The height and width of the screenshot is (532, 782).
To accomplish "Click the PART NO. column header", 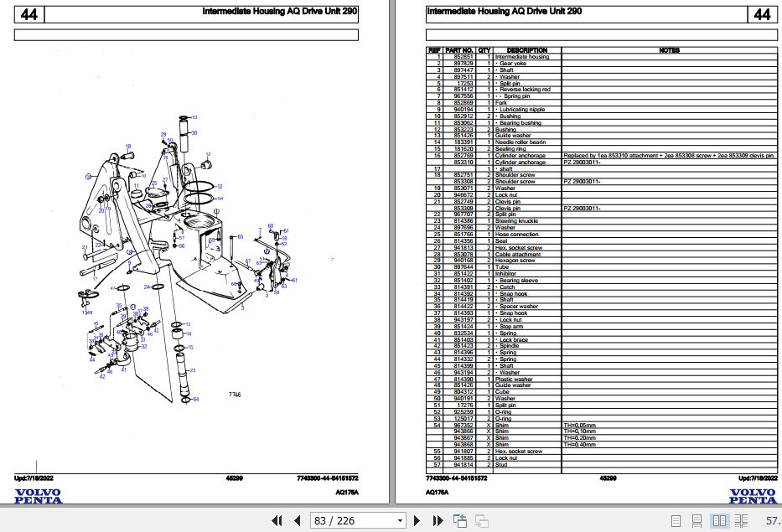I will coord(458,50).
